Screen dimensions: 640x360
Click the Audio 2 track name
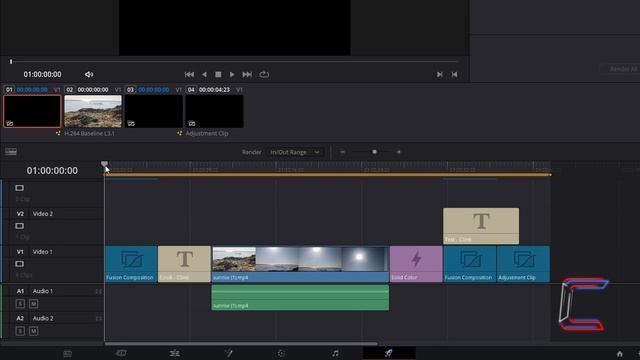pos(43,318)
